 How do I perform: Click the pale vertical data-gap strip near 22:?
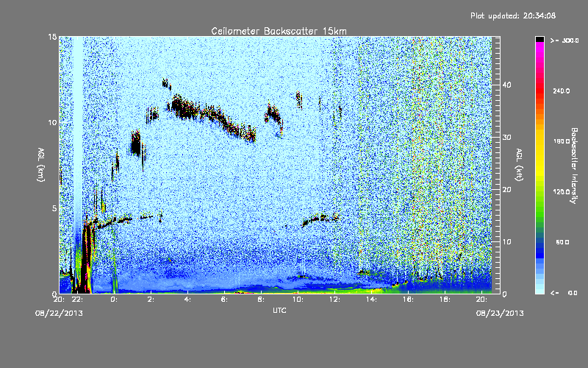pyautogui.click(x=78, y=132)
